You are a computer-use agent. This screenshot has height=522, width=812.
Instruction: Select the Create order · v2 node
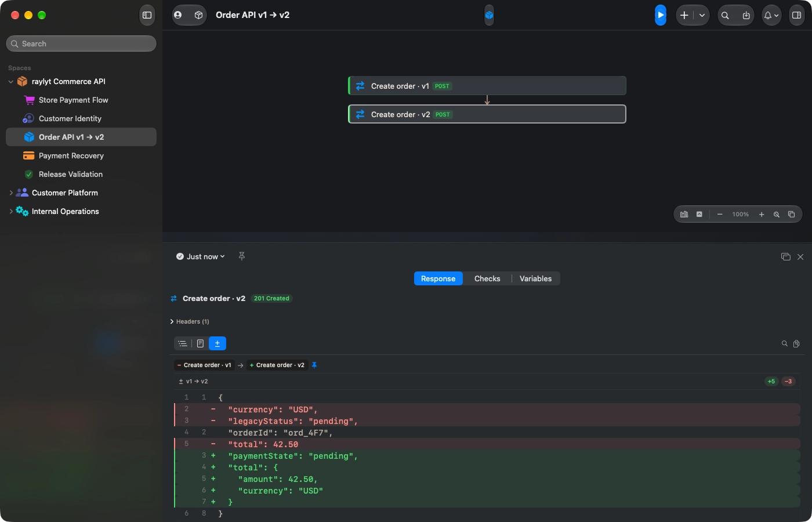coord(487,114)
